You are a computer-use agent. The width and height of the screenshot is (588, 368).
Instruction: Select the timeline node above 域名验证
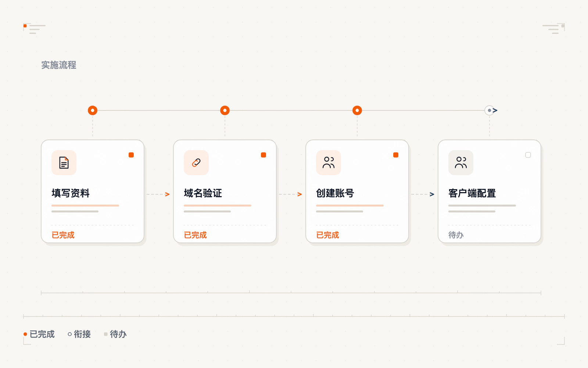point(225,110)
